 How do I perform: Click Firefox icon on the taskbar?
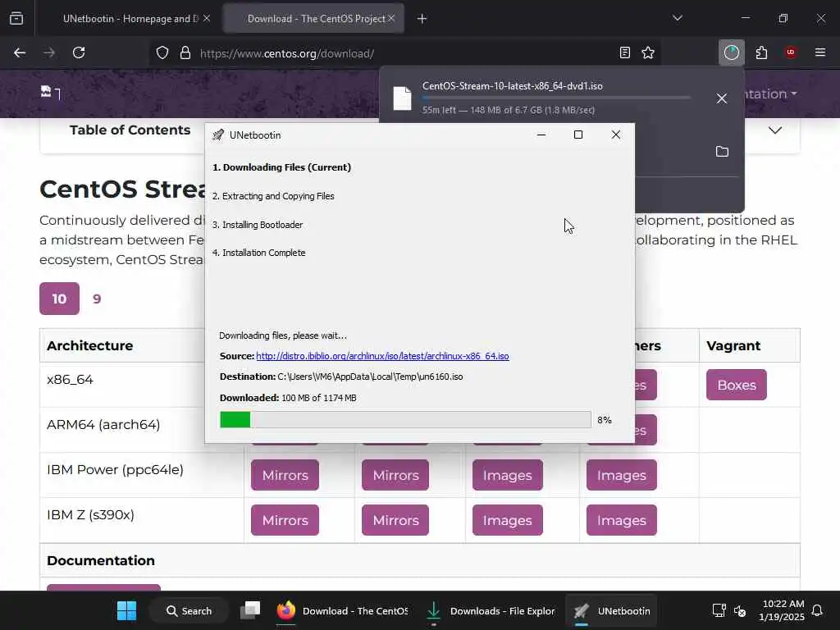pyautogui.click(x=286, y=610)
